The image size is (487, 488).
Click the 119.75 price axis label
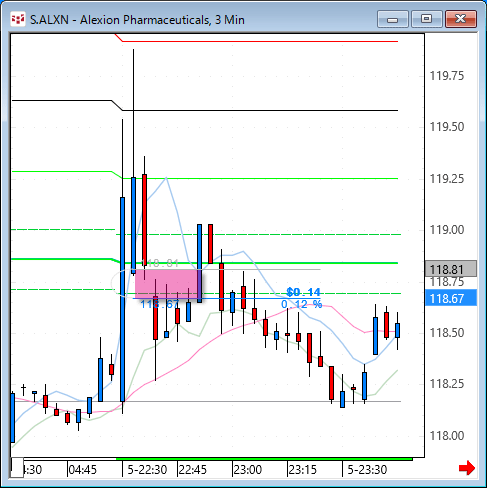tap(447, 76)
